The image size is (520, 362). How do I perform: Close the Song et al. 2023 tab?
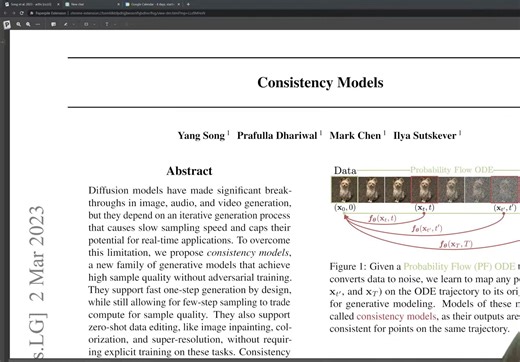58,4
